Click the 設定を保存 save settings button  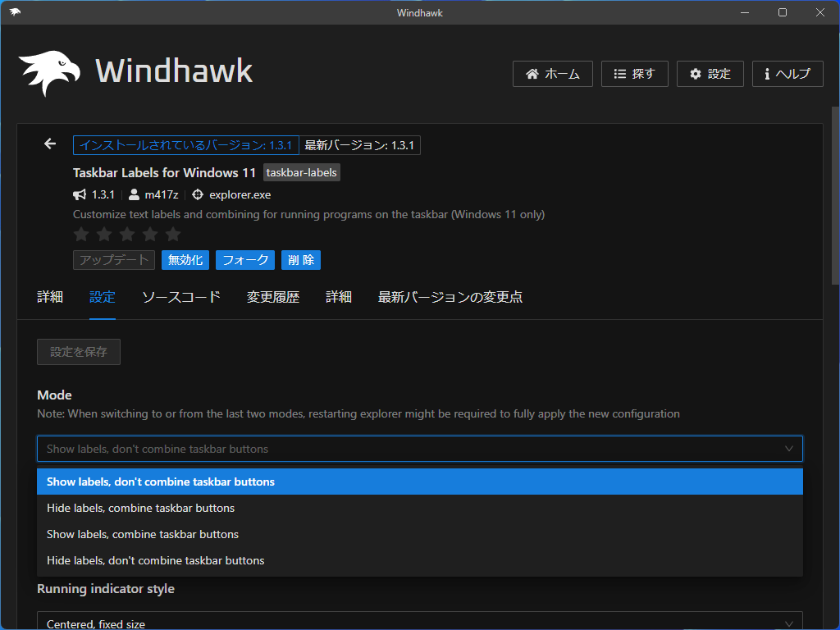click(79, 352)
